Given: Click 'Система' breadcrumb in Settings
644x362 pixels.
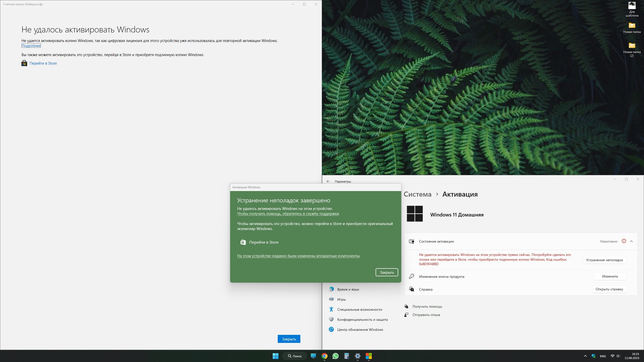Looking at the screenshot, I should point(418,194).
